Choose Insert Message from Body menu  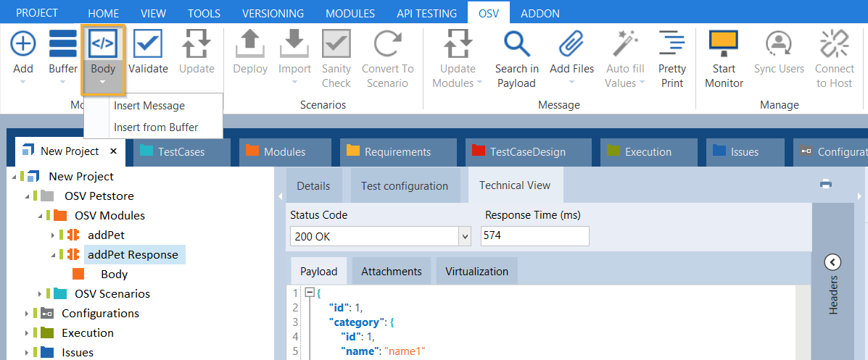pos(149,106)
